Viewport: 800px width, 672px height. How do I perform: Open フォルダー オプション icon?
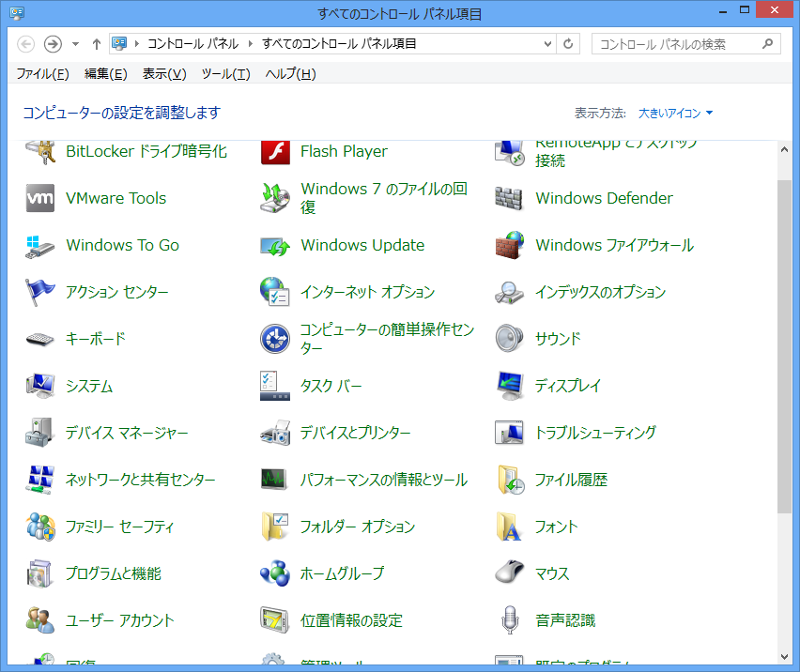[x=275, y=527]
